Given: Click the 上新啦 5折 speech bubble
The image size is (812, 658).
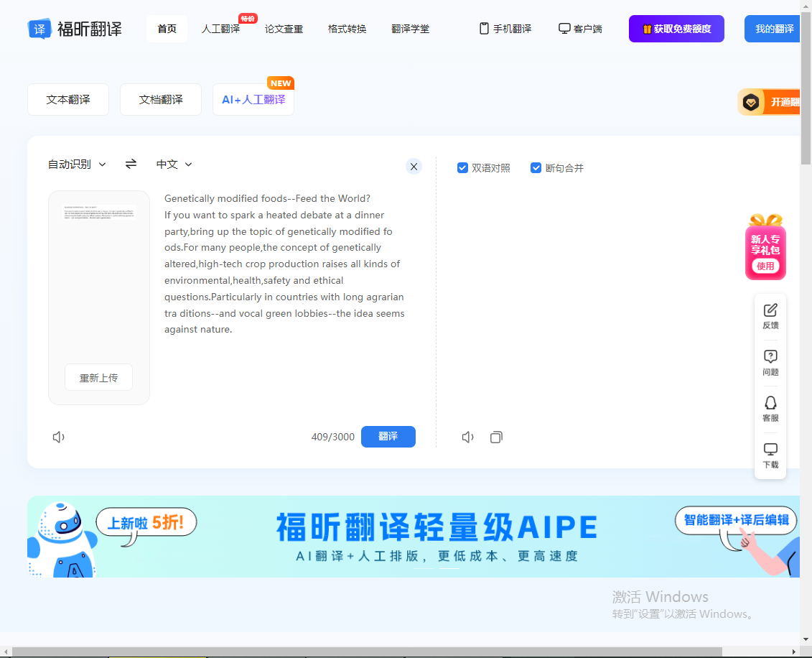Looking at the screenshot, I should pyautogui.click(x=146, y=523).
